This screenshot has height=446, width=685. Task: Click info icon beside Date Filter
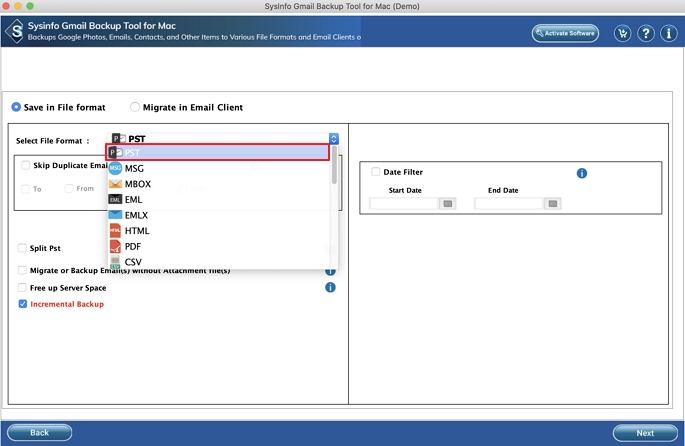tap(581, 173)
